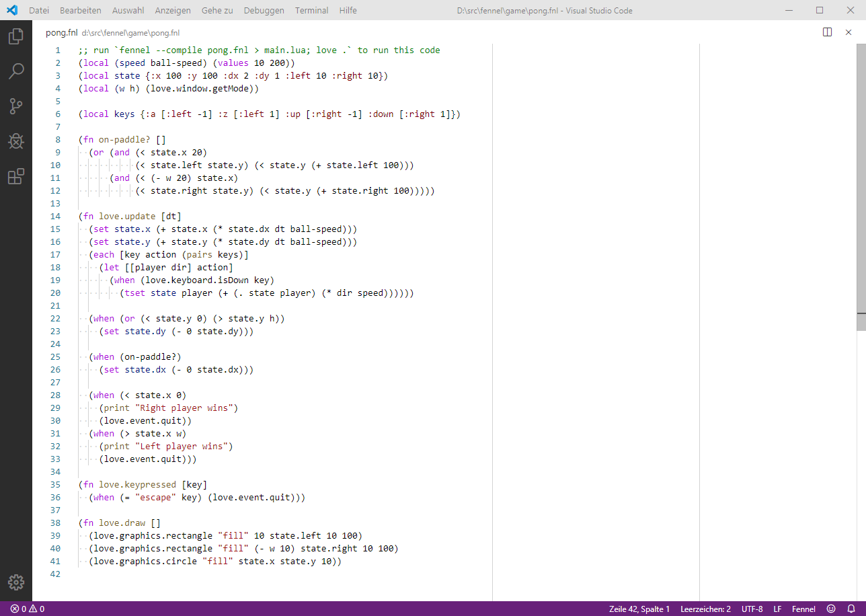
Task: Change file encoding UTF-8
Action: (752, 609)
